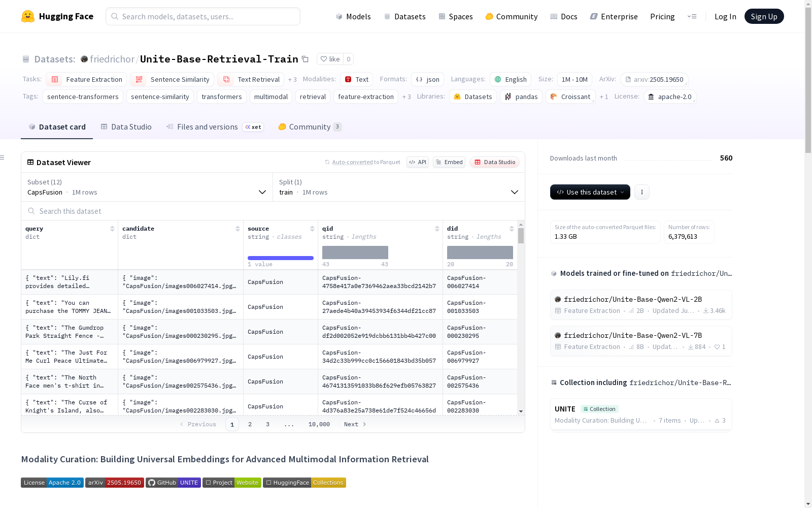
Task: Expand the Split train dropdown
Action: pyautogui.click(x=399, y=187)
